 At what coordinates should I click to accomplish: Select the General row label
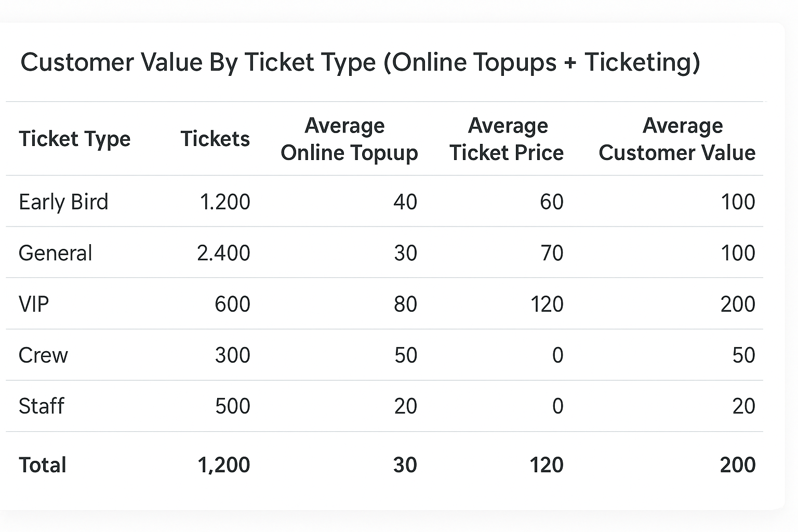[55, 253]
